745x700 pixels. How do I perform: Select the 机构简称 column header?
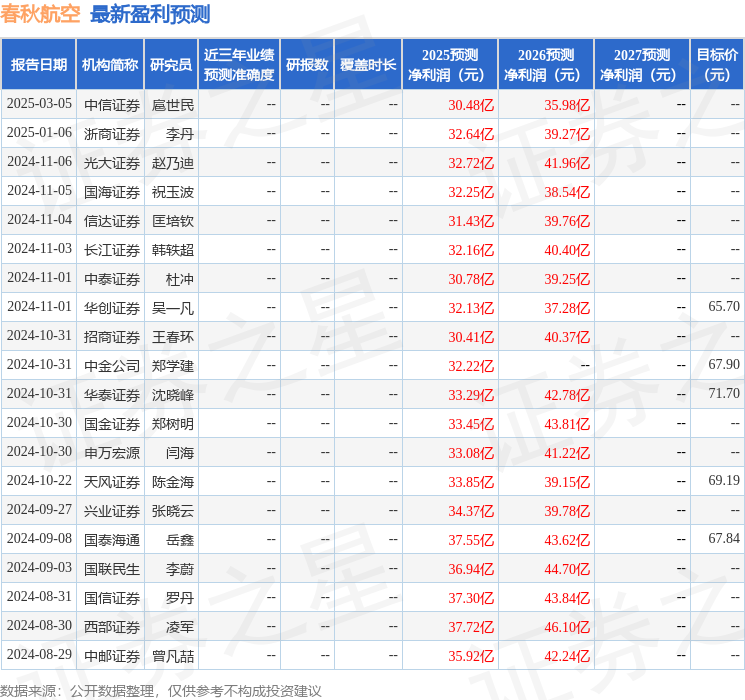click(110, 65)
